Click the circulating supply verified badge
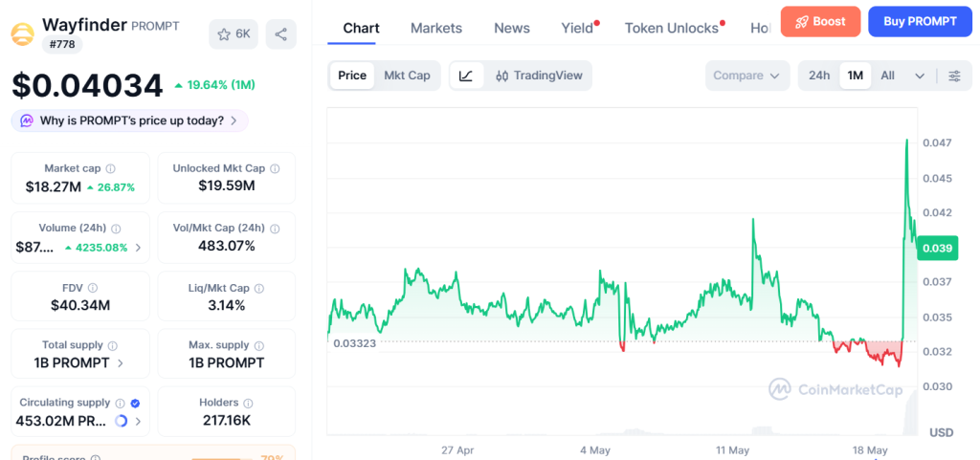The width and height of the screenshot is (980, 460). point(136,404)
